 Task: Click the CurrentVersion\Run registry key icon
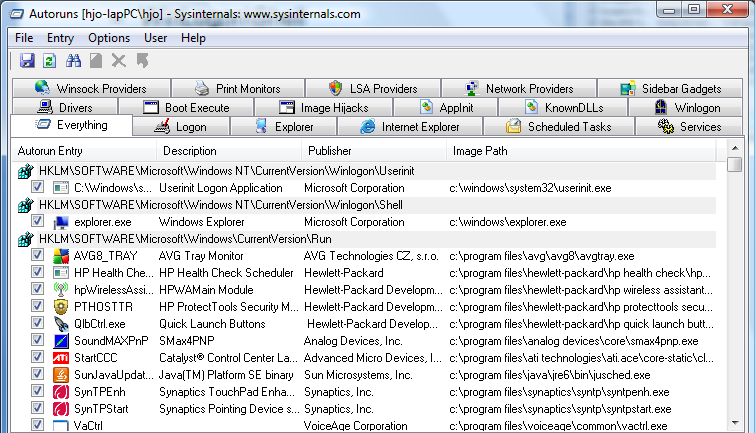[x=26, y=239]
